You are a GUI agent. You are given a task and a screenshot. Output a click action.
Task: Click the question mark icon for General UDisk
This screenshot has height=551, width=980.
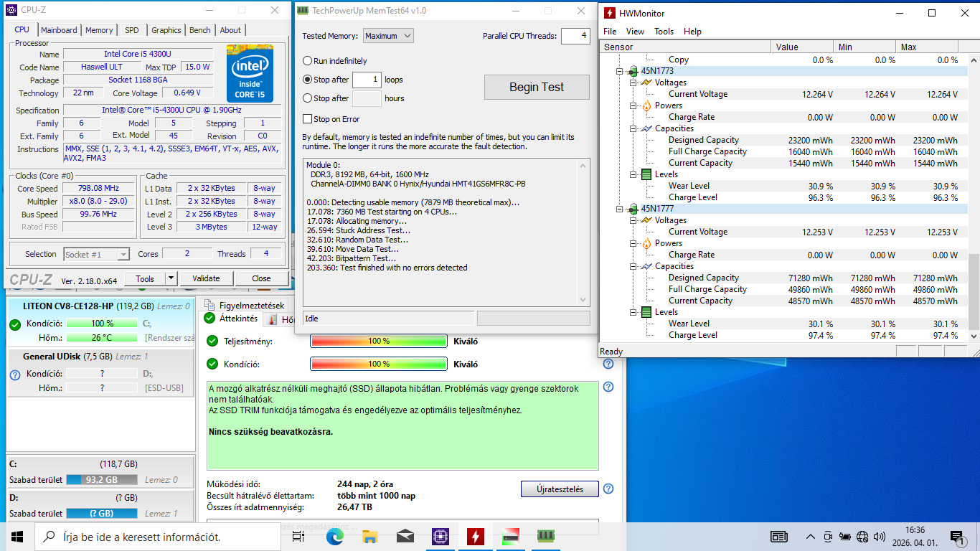tap(15, 375)
